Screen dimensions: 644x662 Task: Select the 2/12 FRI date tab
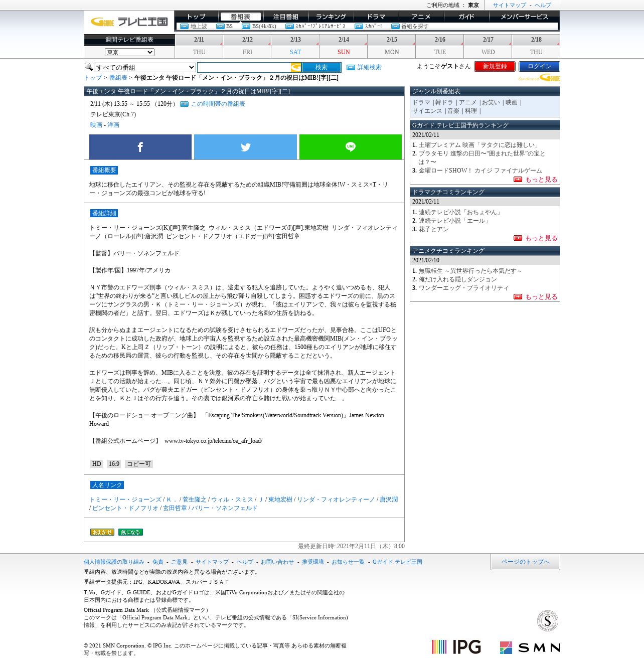[x=247, y=46]
